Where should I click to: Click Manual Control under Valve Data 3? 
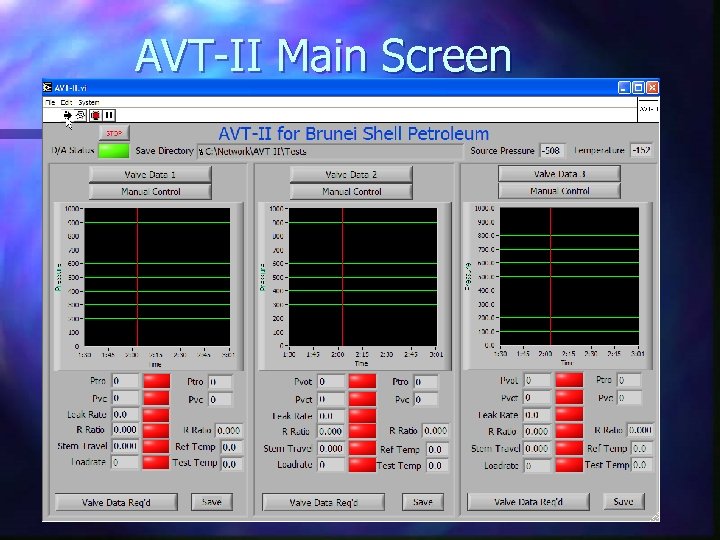click(x=559, y=191)
